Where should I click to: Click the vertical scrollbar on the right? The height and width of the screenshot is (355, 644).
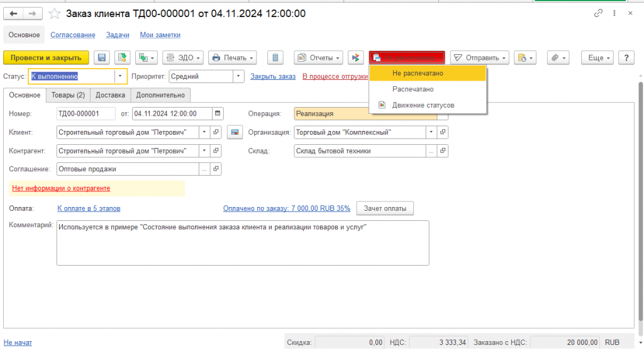[x=641, y=201]
